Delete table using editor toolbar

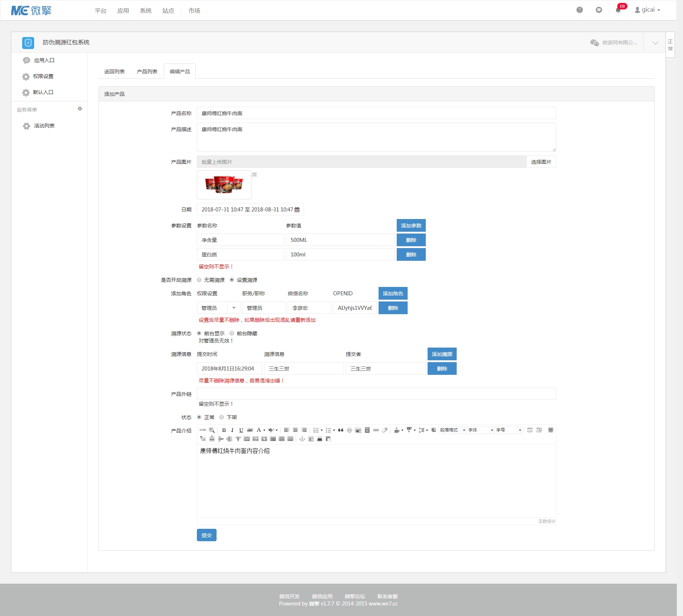[539, 430]
